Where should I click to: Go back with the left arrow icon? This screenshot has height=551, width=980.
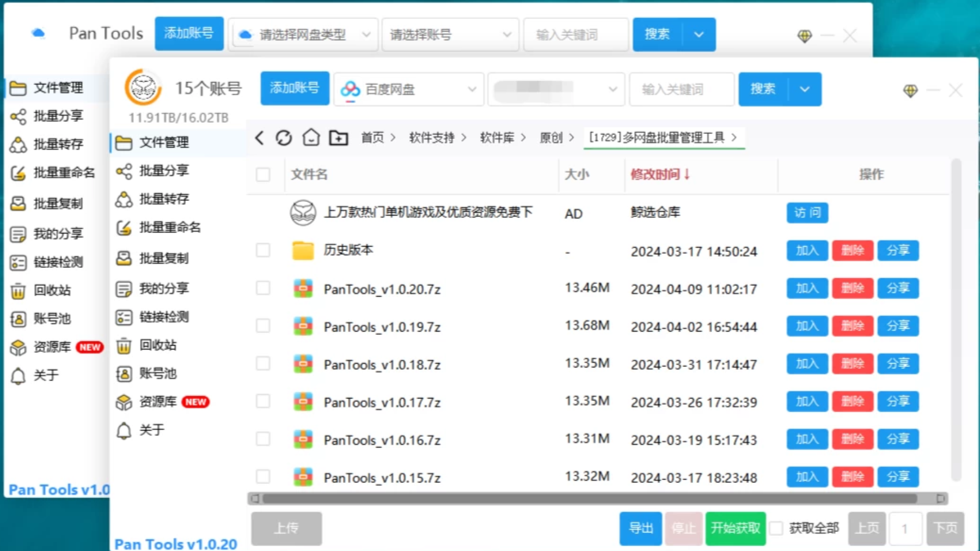[260, 138]
